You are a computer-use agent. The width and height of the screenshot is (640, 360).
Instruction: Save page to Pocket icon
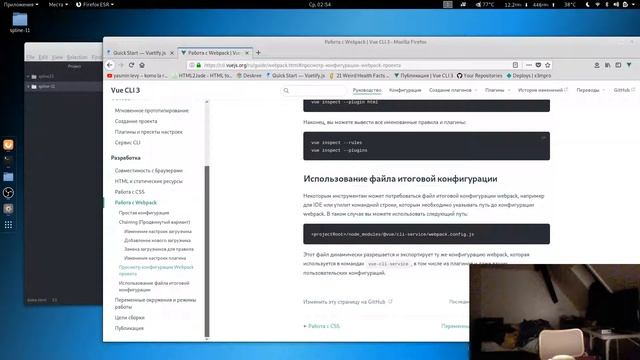pos(538,65)
